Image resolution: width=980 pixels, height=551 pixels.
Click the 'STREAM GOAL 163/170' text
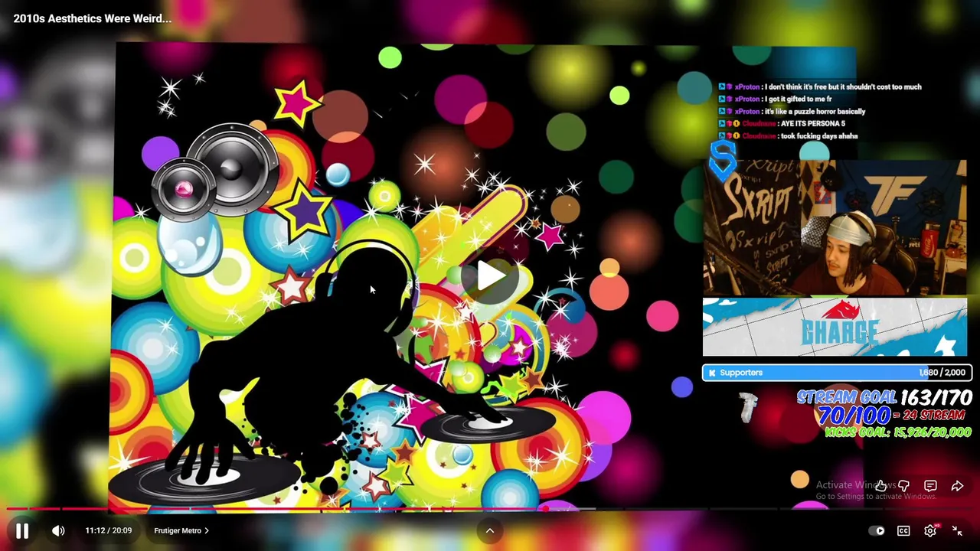tap(884, 397)
